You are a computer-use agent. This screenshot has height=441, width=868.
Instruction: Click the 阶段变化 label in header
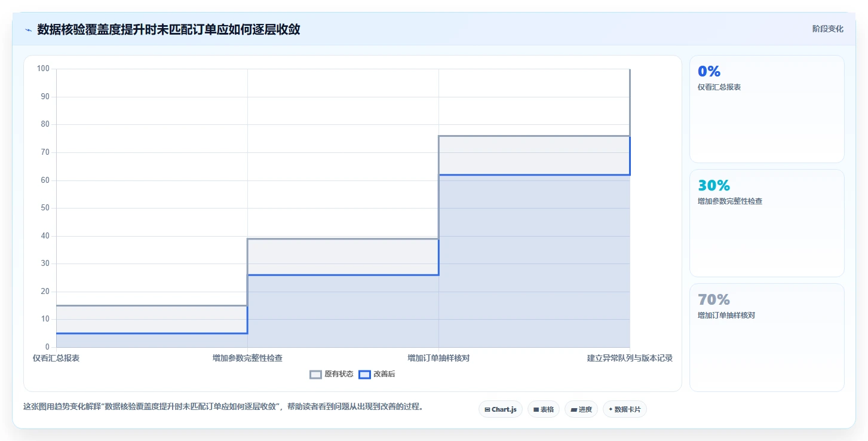click(x=827, y=29)
